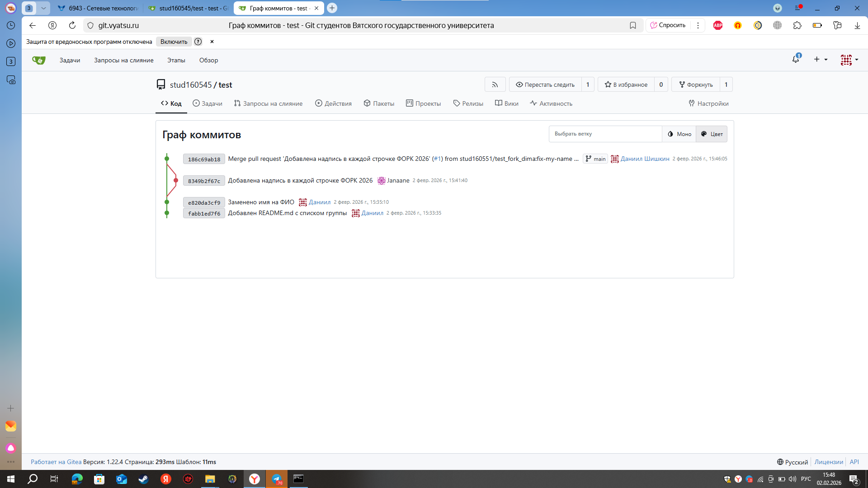Viewport: 868px width, 488px height.
Task: Open the Wiki repository tab
Action: 506,103
